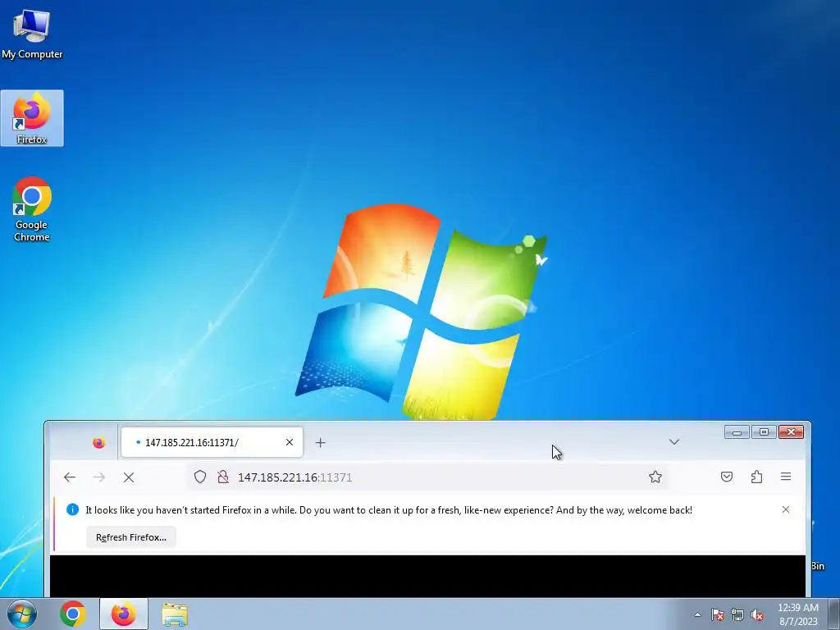
Task: Restore down the Firefox window
Action: pos(764,431)
